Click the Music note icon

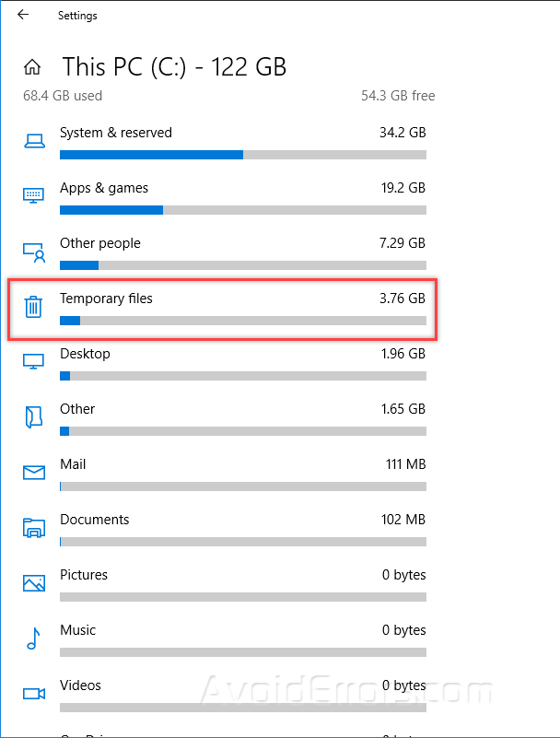point(34,638)
